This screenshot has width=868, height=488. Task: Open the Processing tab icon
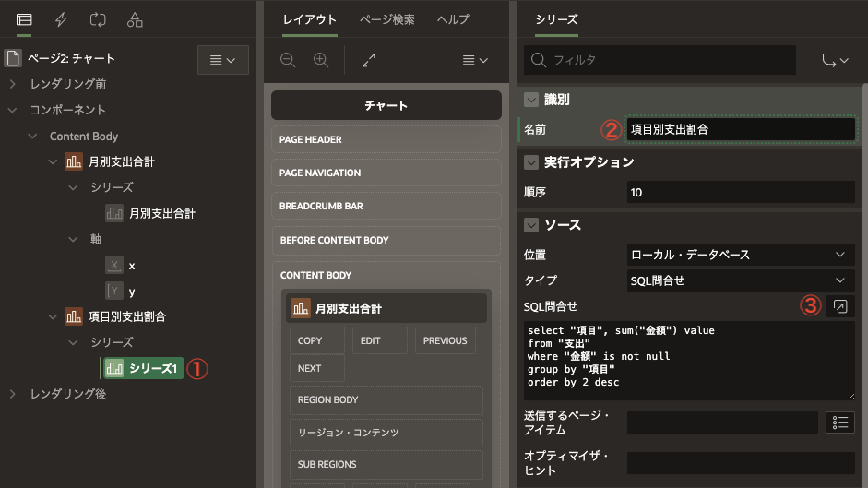(x=98, y=20)
